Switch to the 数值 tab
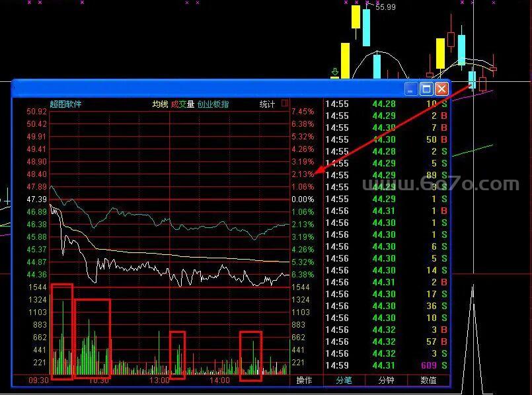The image size is (532, 395). tap(428, 380)
